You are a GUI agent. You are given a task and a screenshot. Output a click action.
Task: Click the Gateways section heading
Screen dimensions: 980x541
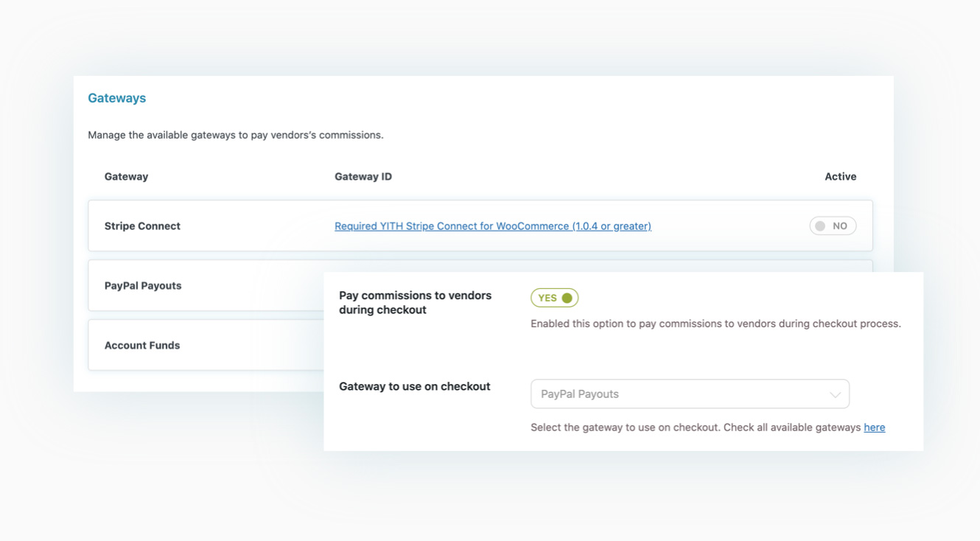click(117, 98)
